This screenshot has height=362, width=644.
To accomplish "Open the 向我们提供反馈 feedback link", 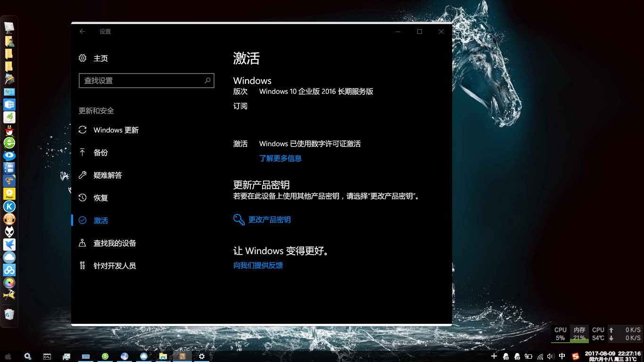I will pos(258,265).
